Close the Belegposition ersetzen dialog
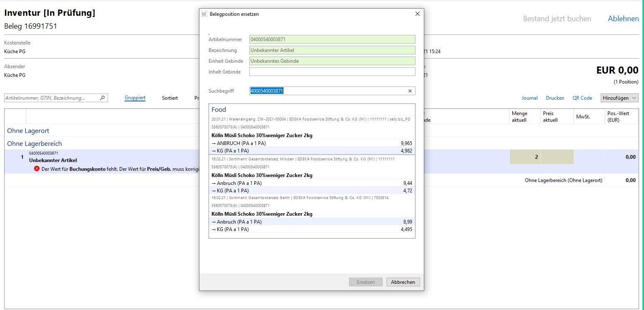The width and height of the screenshot is (644, 310). [417, 14]
